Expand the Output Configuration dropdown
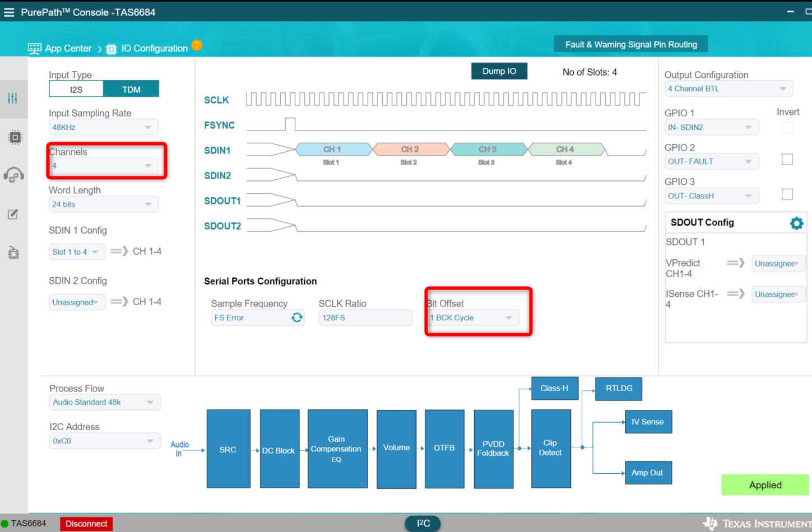The width and height of the screenshot is (812, 532). [729, 88]
